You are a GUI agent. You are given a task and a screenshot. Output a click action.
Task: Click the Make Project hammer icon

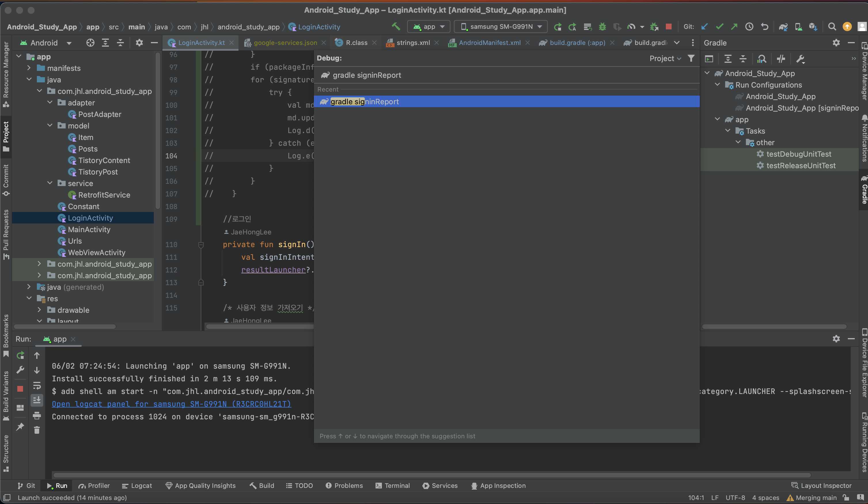click(x=396, y=26)
